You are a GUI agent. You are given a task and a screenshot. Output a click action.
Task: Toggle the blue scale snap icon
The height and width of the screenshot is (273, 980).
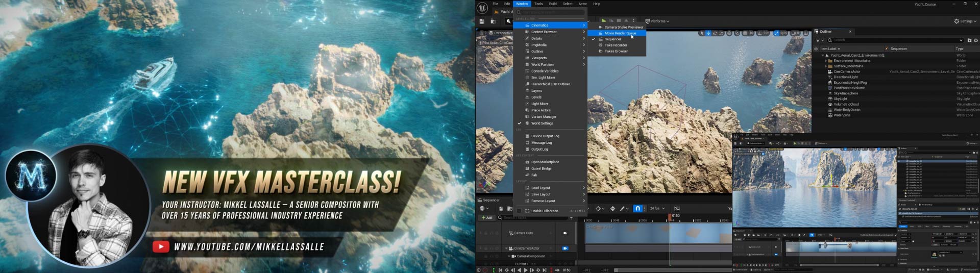coord(776,33)
